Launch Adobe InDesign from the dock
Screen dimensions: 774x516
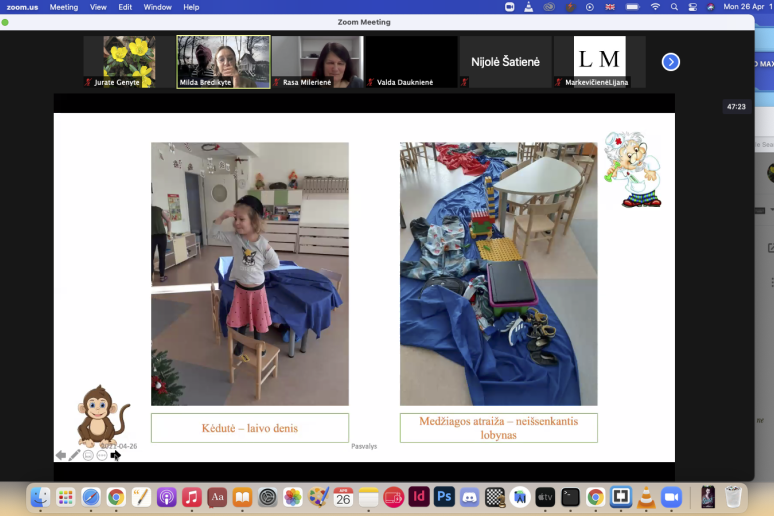(x=419, y=496)
